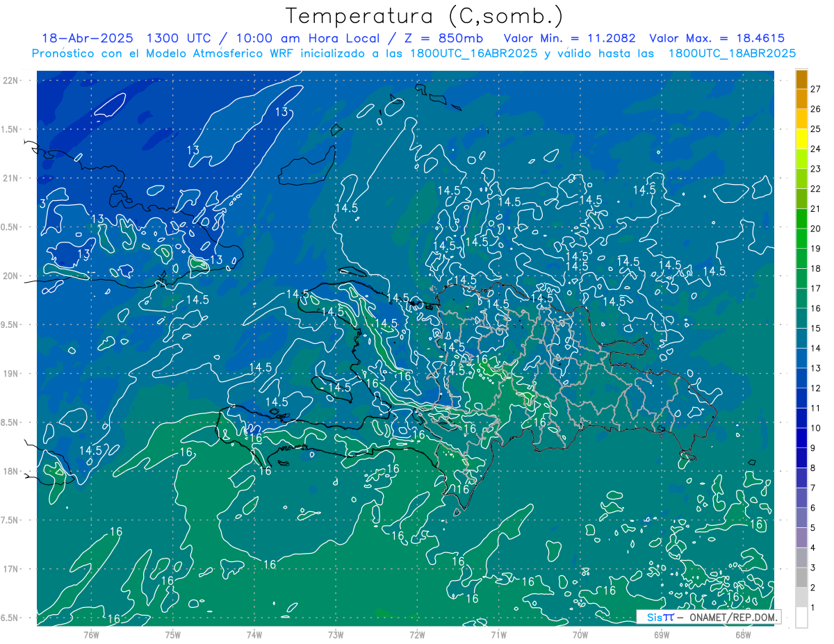834x644 pixels.
Task: Click the 'Pronóstico con el Modelo Atmósferico WRF' text
Action: 162,53
